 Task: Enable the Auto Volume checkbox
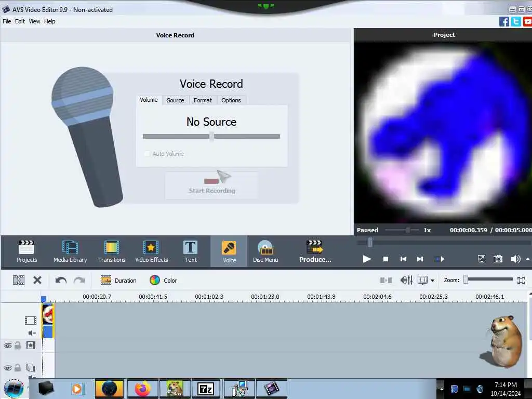coord(147,154)
